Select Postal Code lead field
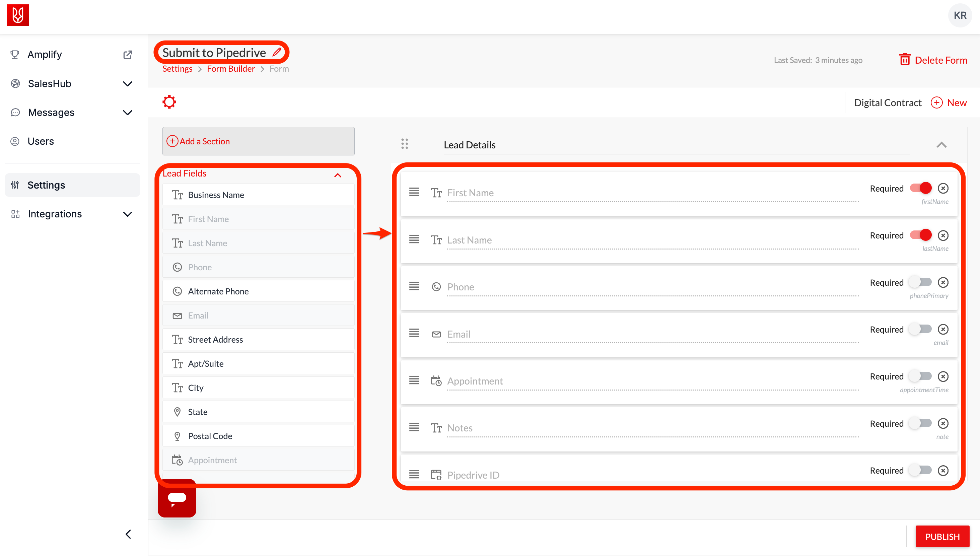 pos(259,436)
